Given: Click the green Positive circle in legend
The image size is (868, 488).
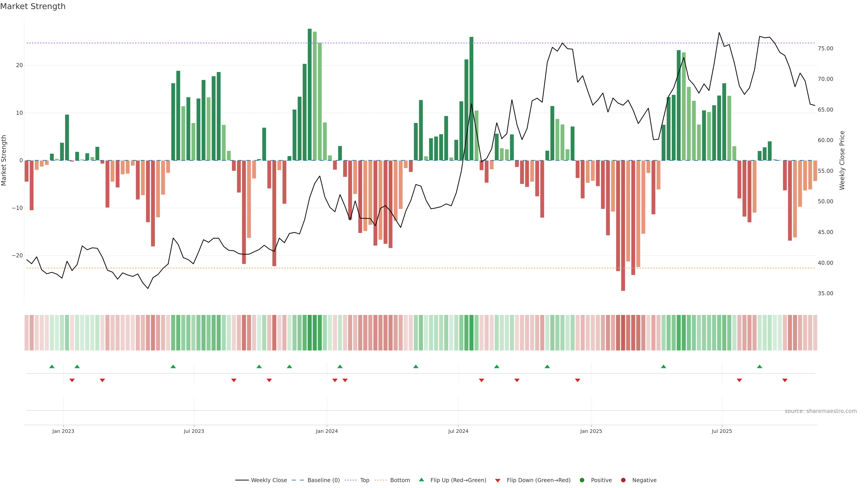Looking at the screenshot, I should point(582,480).
